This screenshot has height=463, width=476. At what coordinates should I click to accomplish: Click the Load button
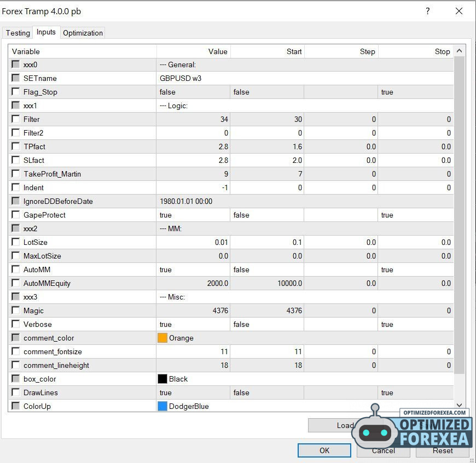point(345,425)
